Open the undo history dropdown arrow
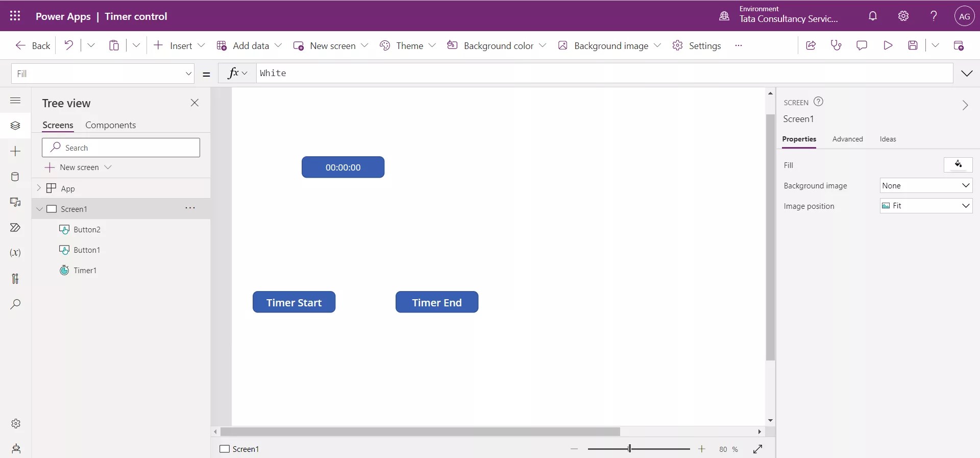This screenshot has width=980, height=458. click(91, 45)
